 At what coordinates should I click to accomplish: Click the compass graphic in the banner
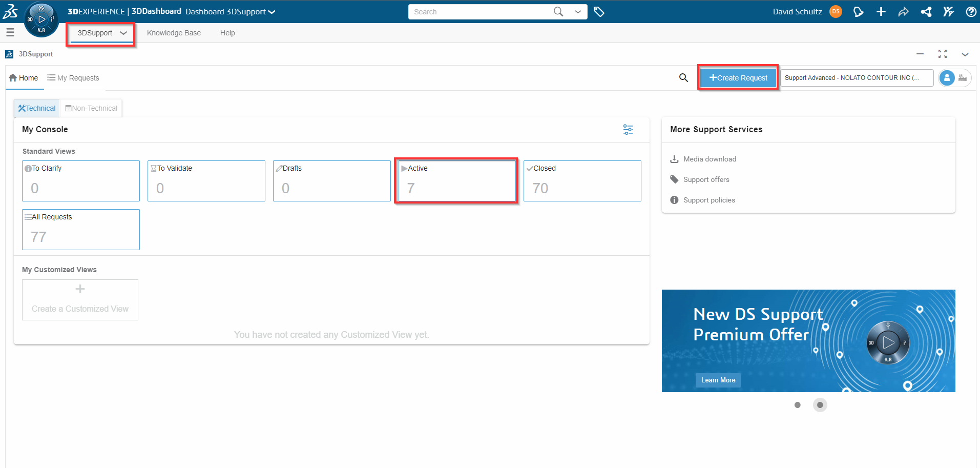888,343
